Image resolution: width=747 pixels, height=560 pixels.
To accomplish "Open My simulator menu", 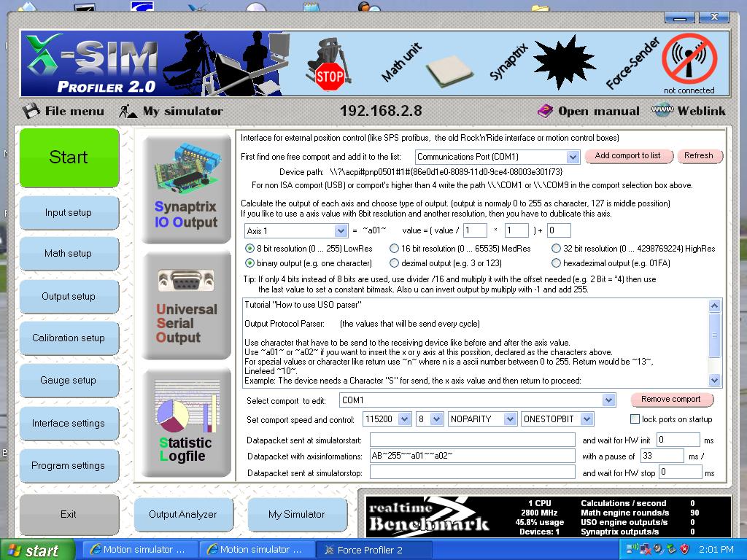I will point(183,111).
